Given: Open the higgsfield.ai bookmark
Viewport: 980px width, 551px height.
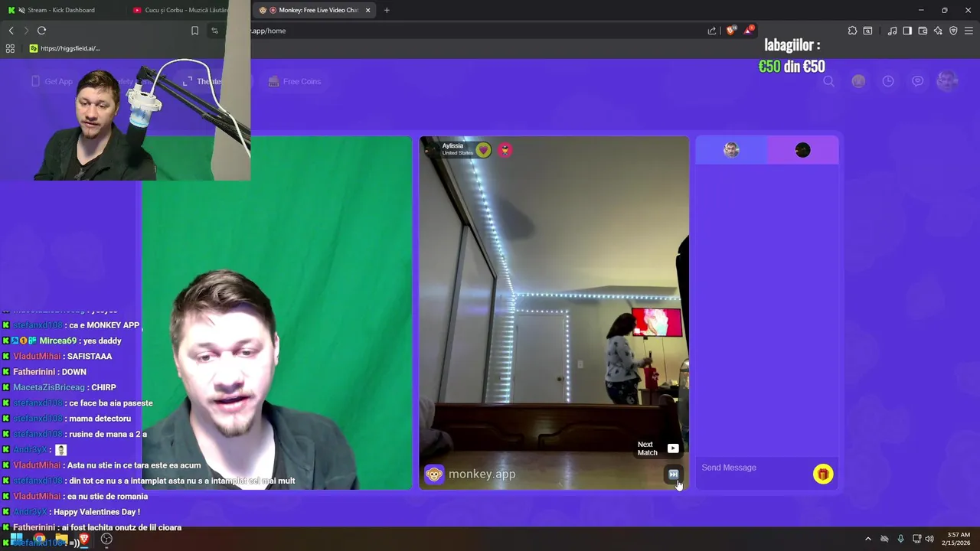Looking at the screenshot, I should pos(64,48).
